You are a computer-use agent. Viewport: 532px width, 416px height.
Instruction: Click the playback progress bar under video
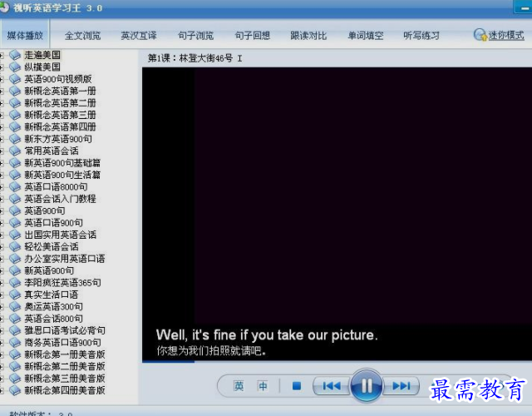(x=337, y=361)
